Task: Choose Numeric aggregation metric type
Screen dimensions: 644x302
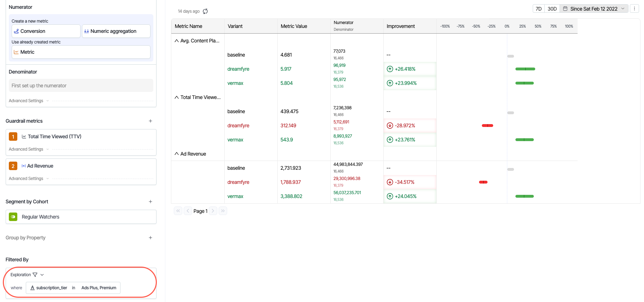Action: [116, 31]
